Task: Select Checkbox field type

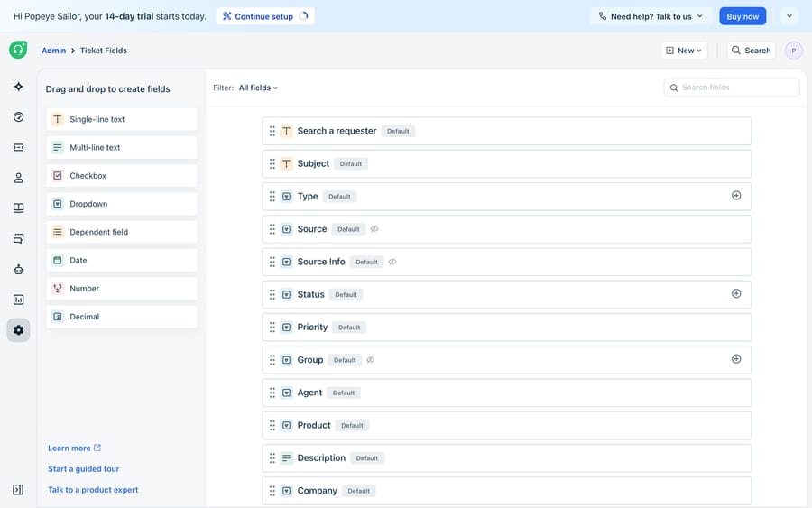Action: pos(122,176)
